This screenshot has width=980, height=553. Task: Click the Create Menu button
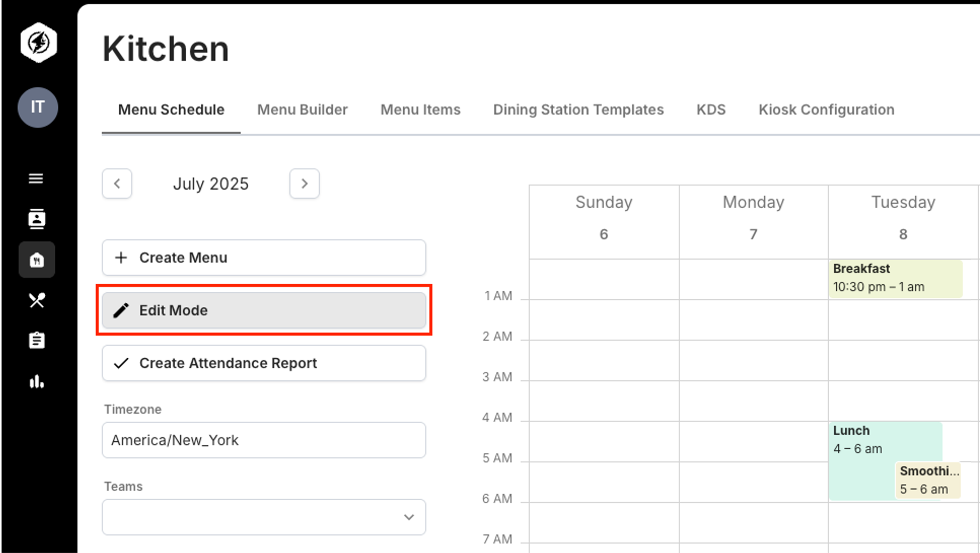tap(264, 257)
